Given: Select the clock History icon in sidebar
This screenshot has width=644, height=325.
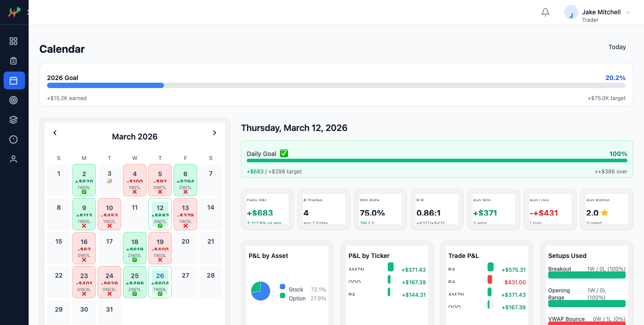Looking at the screenshot, I should (x=13, y=139).
